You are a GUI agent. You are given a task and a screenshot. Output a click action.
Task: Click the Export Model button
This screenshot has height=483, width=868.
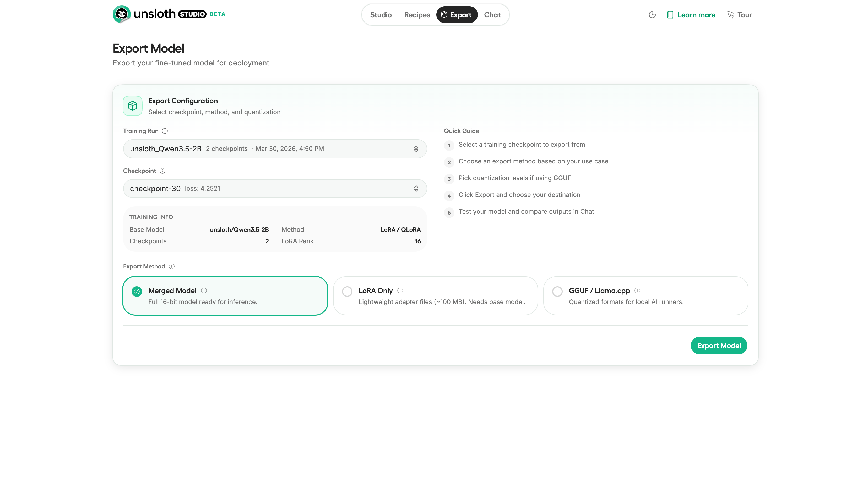coord(719,345)
